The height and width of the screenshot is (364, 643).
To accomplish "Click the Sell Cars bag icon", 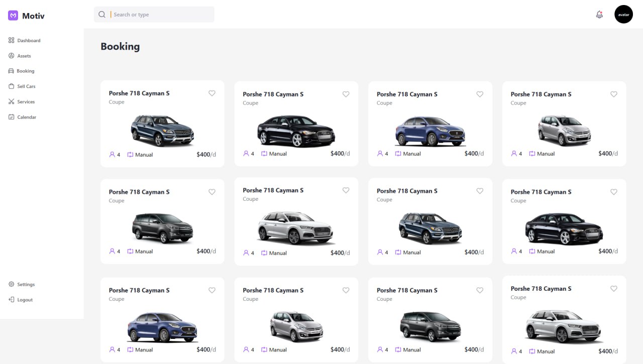I will (x=12, y=86).
